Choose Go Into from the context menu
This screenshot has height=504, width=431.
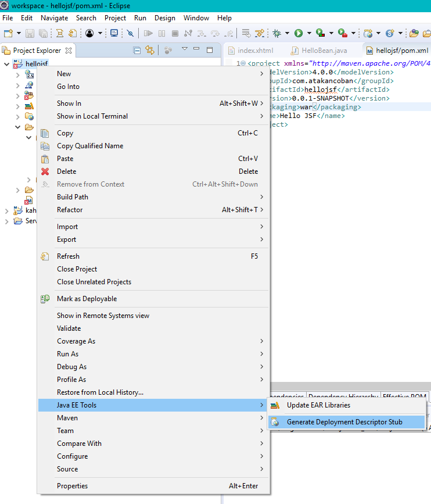pos(153,87)
